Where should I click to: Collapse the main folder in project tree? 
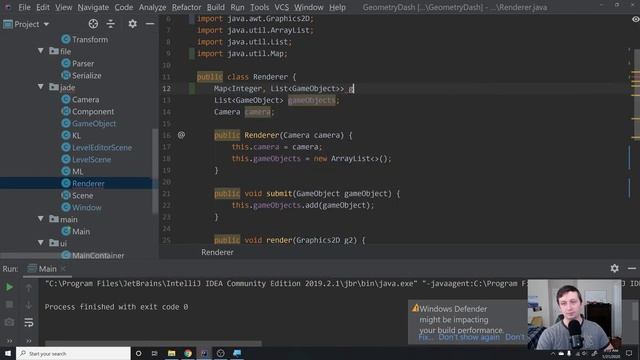coord(41,219)
